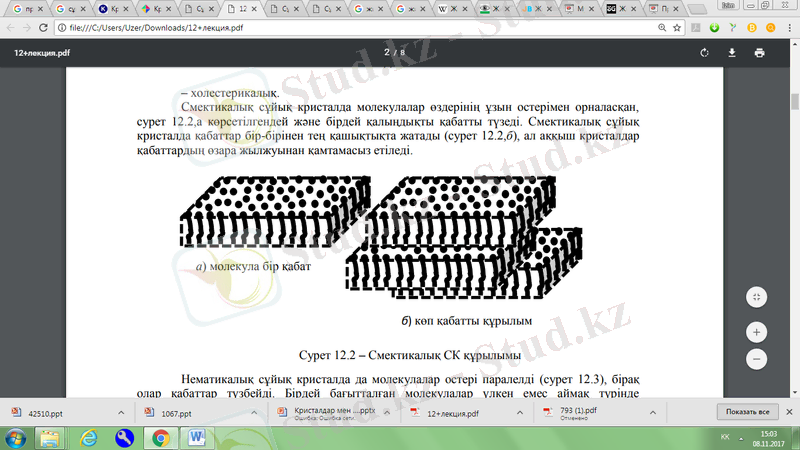The height and width of the screenshot is (450, 800).
Task: Click label 'б) көп қабатты құрылым'
Action: pyautogui.click(x=466, y=321)
